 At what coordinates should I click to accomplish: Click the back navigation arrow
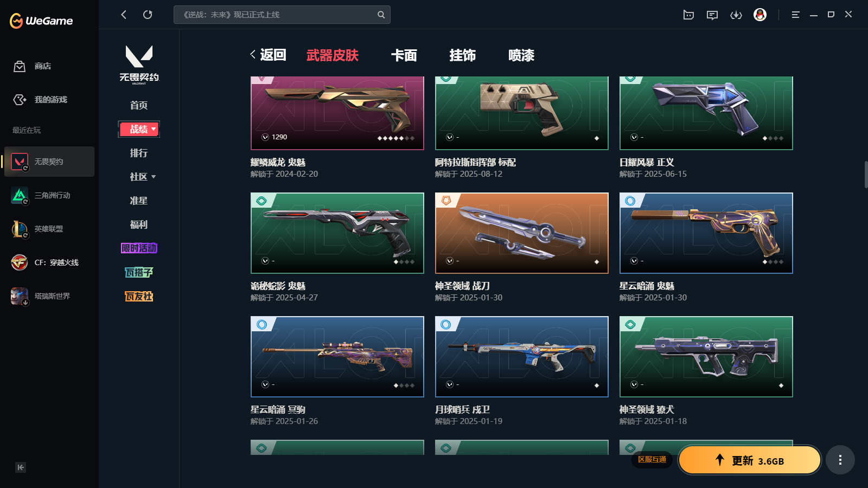click(x=124, y=15)
